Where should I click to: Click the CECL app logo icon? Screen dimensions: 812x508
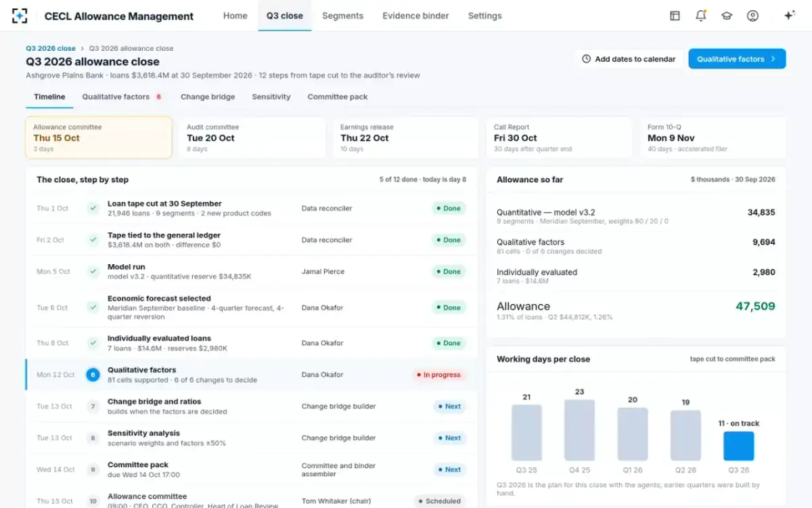20,16
